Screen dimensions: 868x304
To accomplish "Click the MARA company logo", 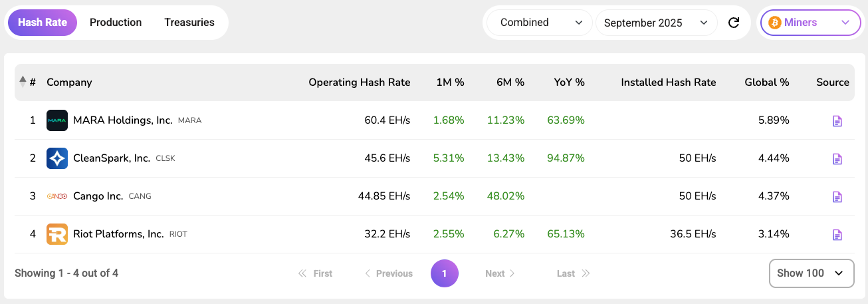I will pos(57,120).
